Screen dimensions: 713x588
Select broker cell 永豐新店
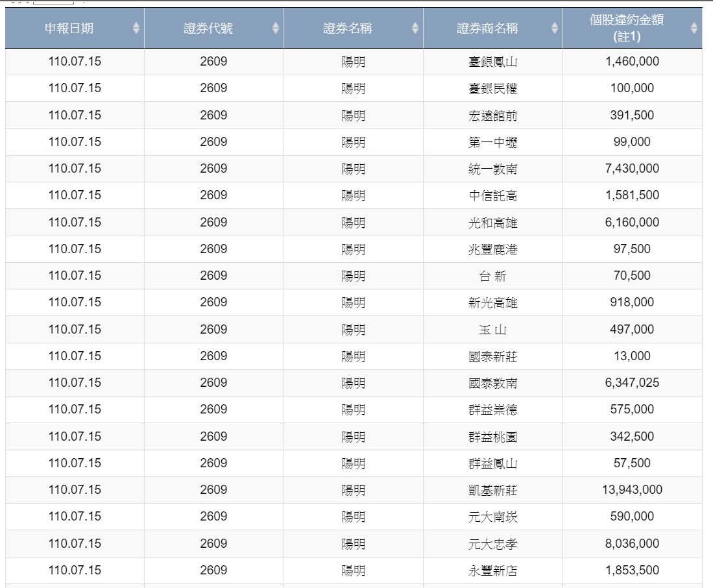click(493, 570)
